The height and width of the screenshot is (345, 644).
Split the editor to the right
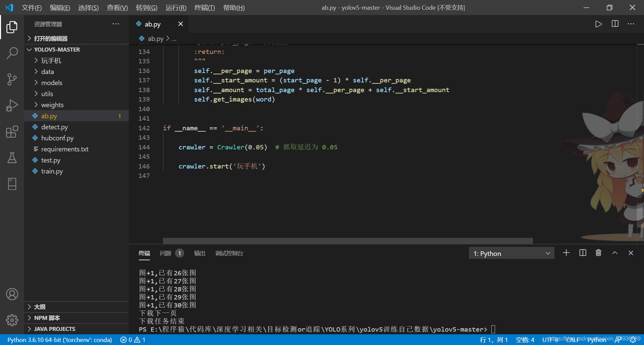pyautogui.click(x=615, y=24)
